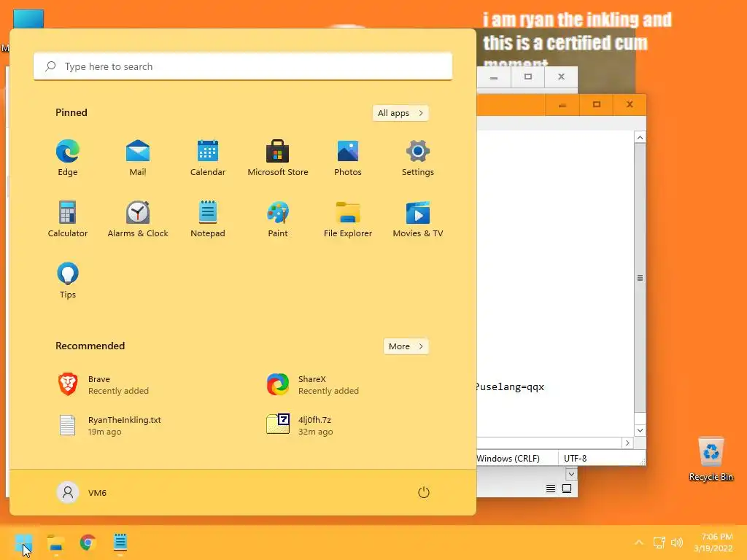Open All apps list
747x560 pixels.
click(x=400, y=113)
